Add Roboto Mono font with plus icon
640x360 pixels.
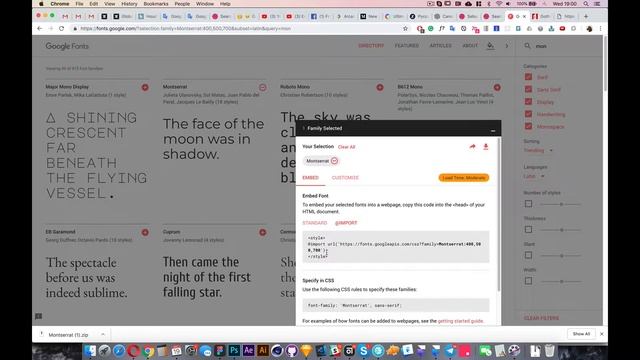point(380,87)
